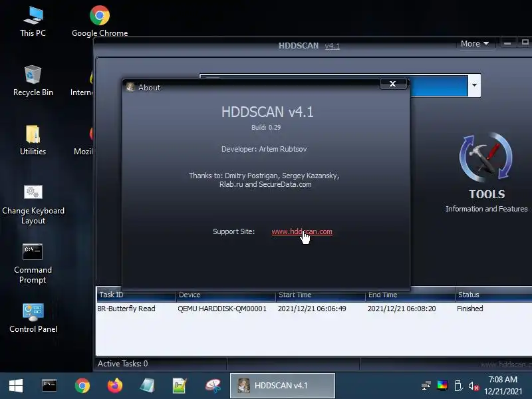Click the v4.1 version link in title
The height and width of the screenshot is (399, 532).
coord(332,46)
